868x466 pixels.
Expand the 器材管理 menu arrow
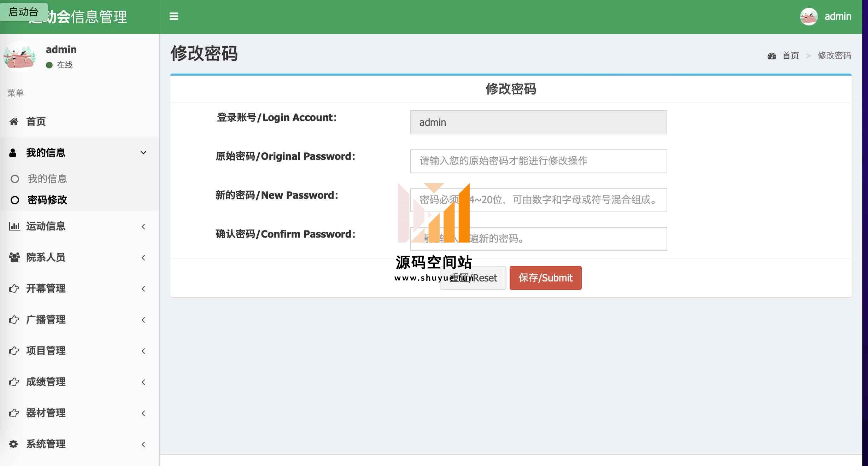(143, 413)
